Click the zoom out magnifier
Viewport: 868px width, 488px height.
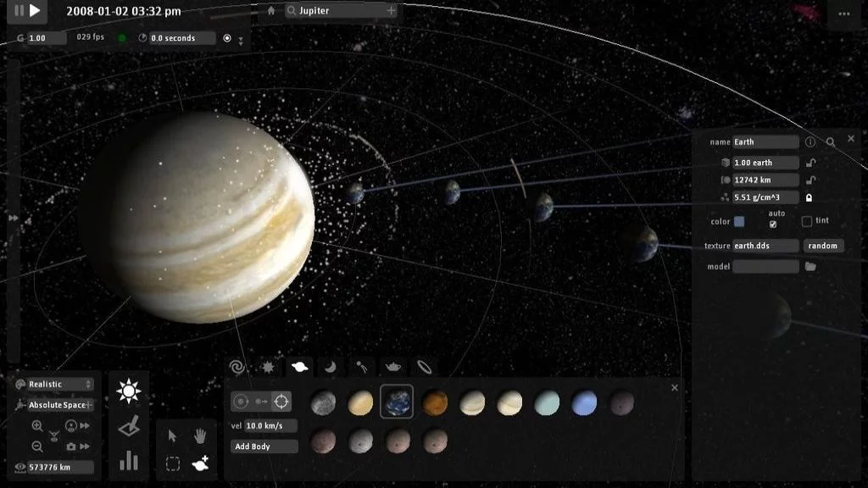point(37,446)
